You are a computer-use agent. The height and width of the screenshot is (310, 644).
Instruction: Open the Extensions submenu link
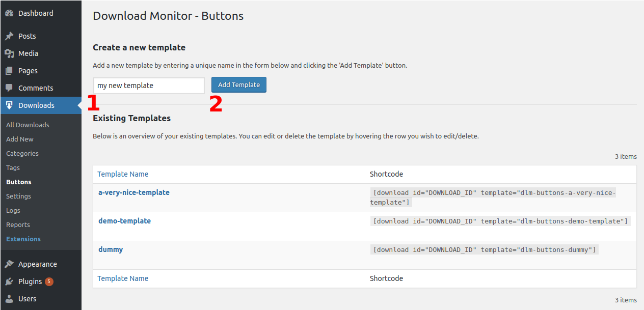point(23,239)
